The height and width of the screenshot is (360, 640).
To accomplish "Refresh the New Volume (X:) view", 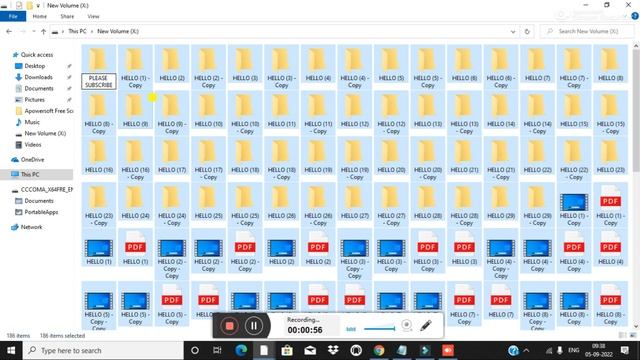I will (x=527, y=31).
